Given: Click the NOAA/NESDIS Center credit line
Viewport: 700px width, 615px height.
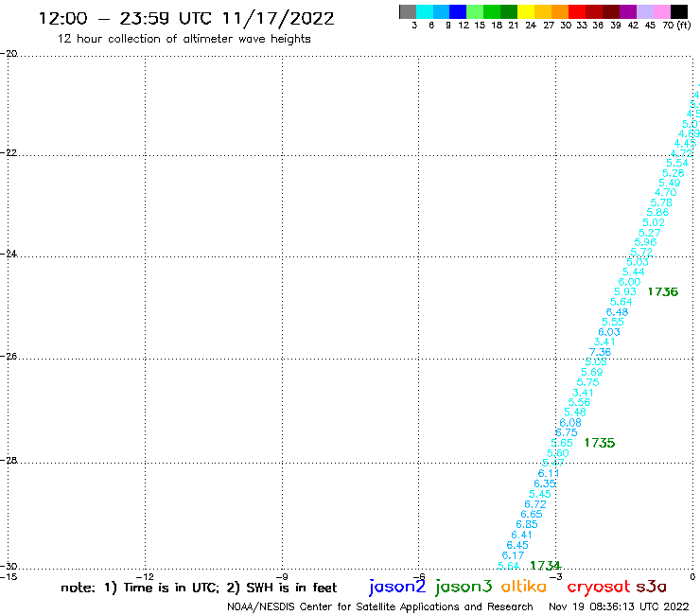Looking at the screenshot, I should pos(380,607).
